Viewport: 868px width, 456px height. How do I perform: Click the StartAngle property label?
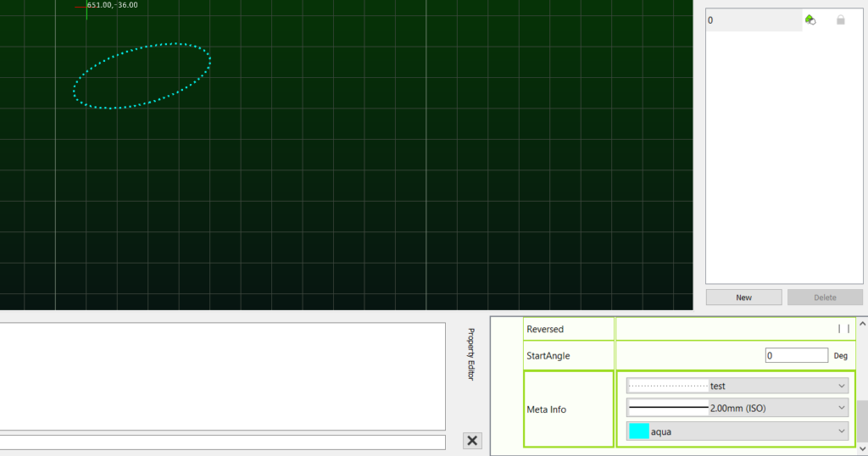[548, 355]
